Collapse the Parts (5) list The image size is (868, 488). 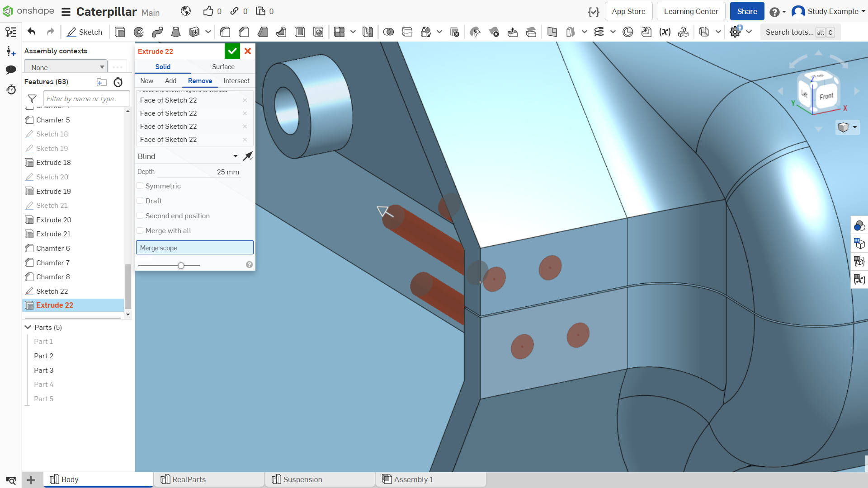pyautogui.click(x=28, y=327)
